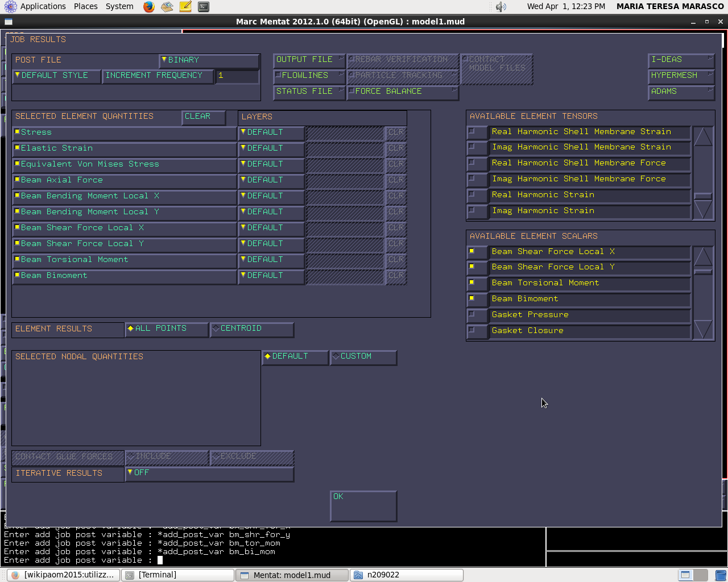
Task: Open the Places menu
Action: (x=86, y=7)
